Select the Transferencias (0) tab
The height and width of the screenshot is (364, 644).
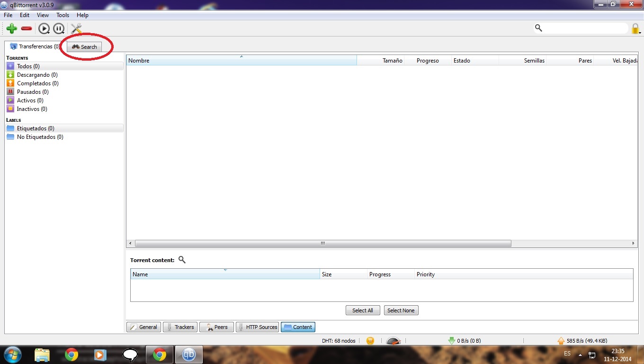[36, 46]
